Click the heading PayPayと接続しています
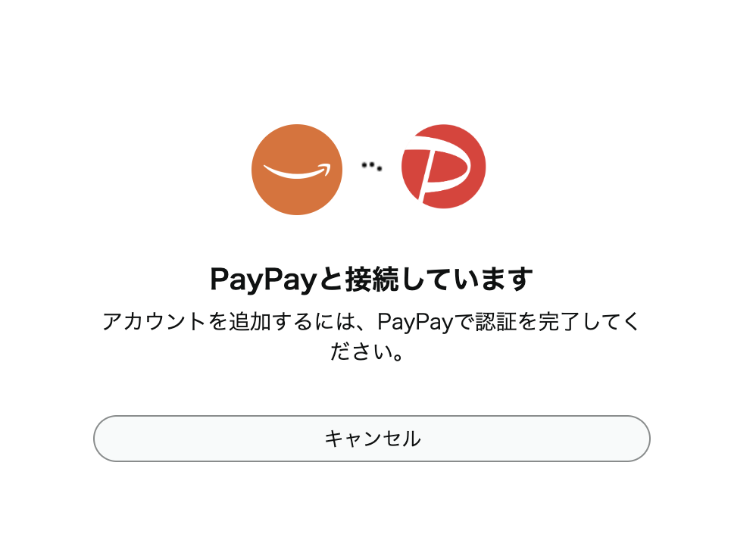 tap(372, 280)
